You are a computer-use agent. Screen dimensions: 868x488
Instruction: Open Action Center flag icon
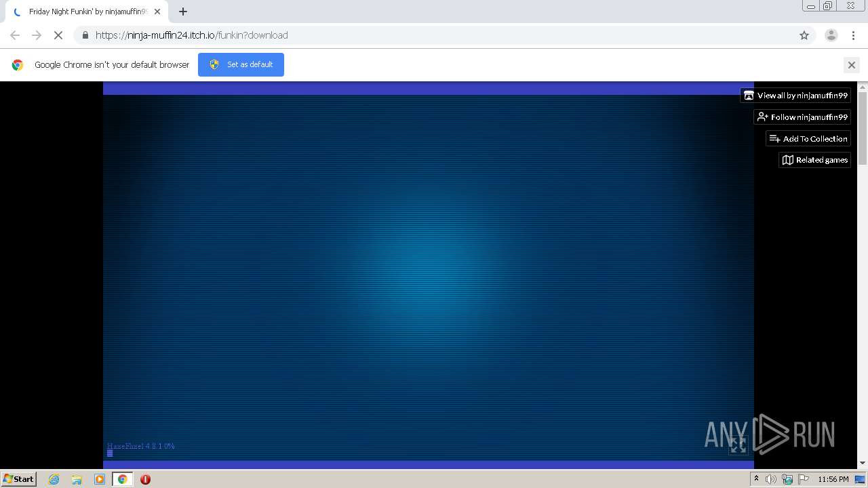(x=804, y=479)
